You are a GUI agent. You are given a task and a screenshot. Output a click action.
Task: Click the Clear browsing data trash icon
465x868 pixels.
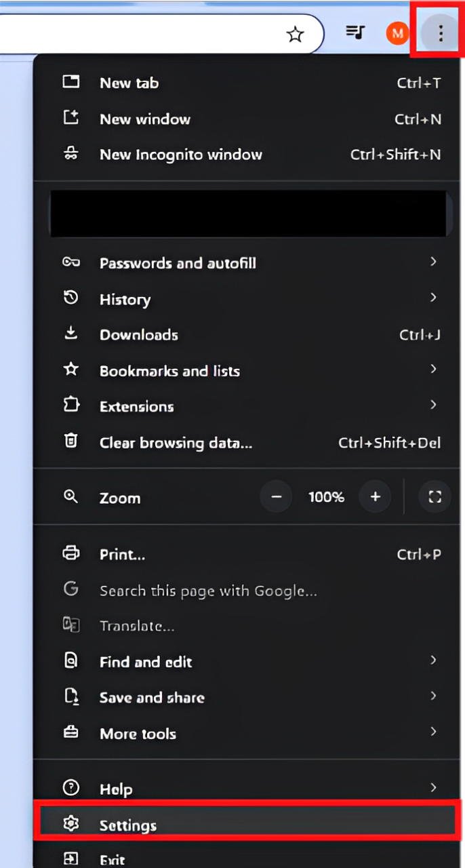tap(71, 441)
